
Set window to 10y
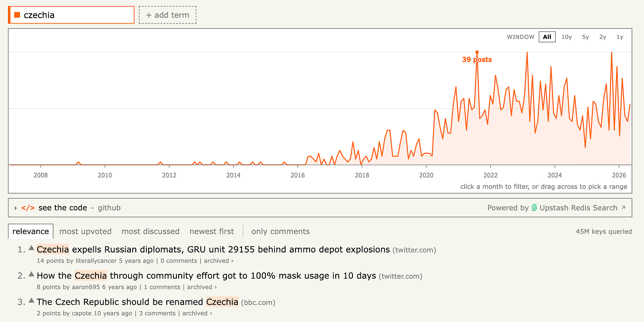(x=567, y=37)
